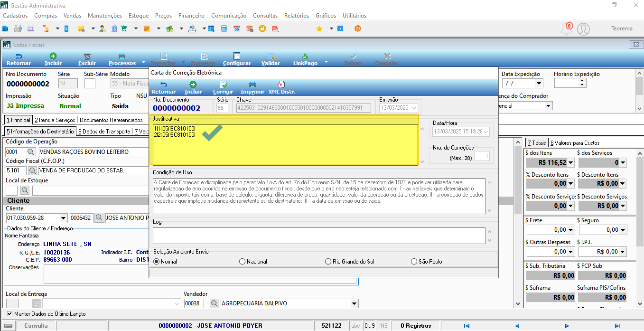Expand the % Desconto Itens dropdown
This screenshot has width=644, height=331.
571,184
